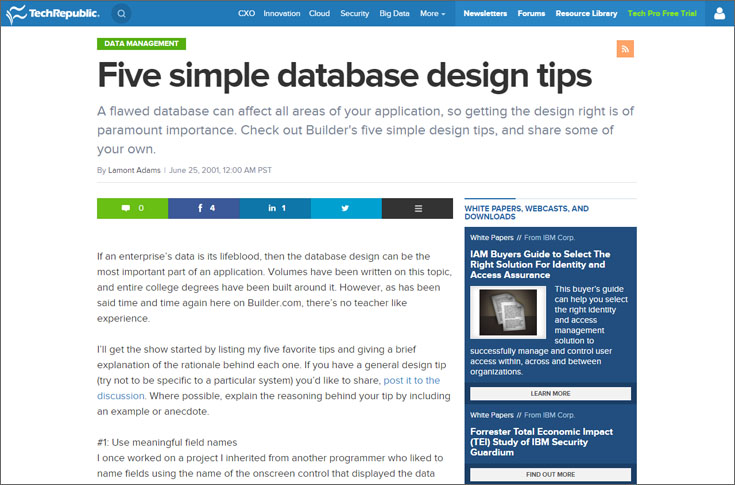
Task: Open the Newsletters page
Action: coord(485,14)
